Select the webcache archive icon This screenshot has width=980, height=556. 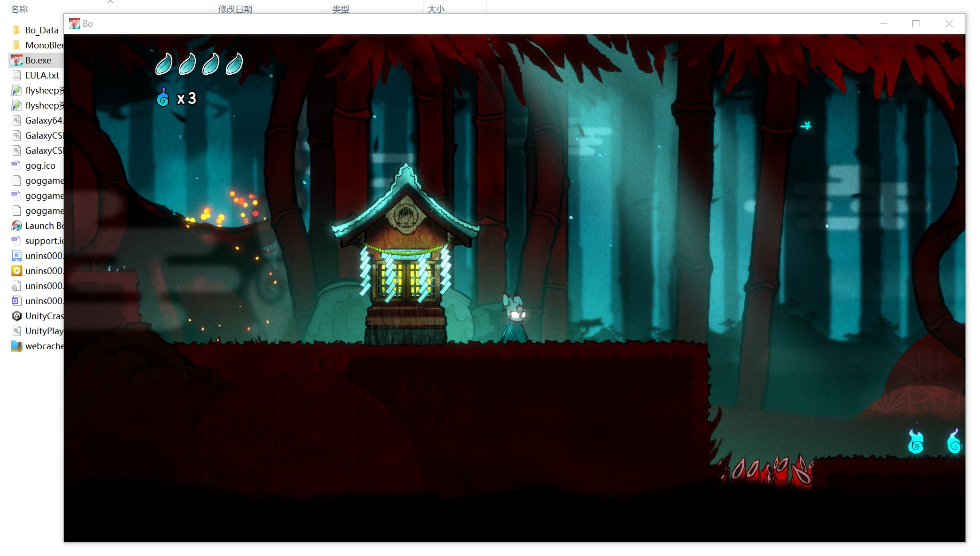pos(16,346)
